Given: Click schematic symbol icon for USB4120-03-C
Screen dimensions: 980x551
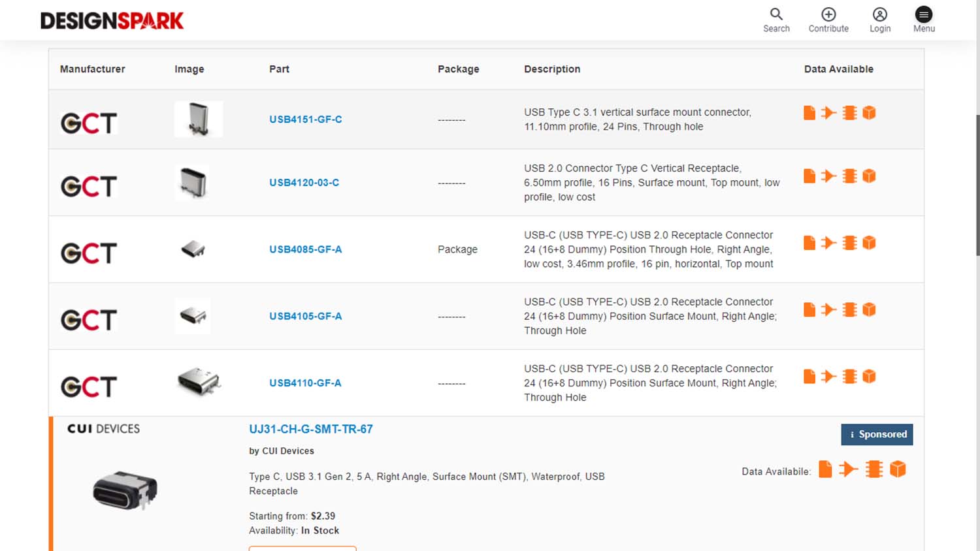Looking at the screenshot, I should point(828,176).
